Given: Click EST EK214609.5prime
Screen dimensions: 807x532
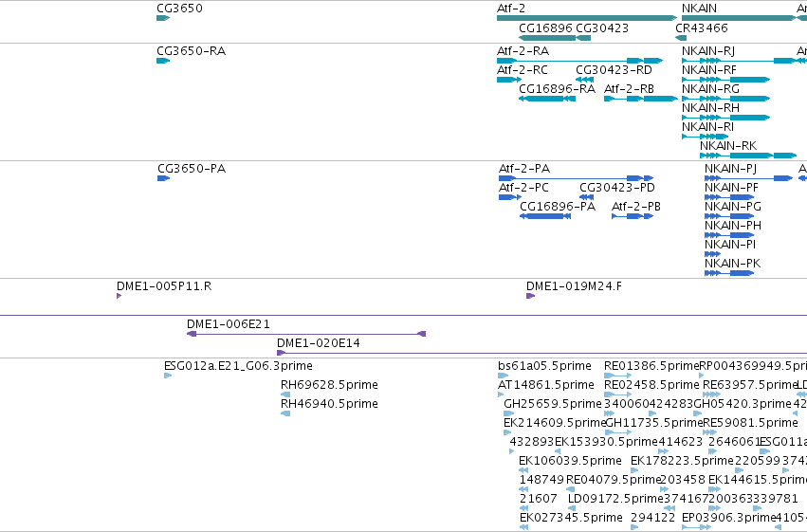Looking at the screenshot, I should pos(555,424).
